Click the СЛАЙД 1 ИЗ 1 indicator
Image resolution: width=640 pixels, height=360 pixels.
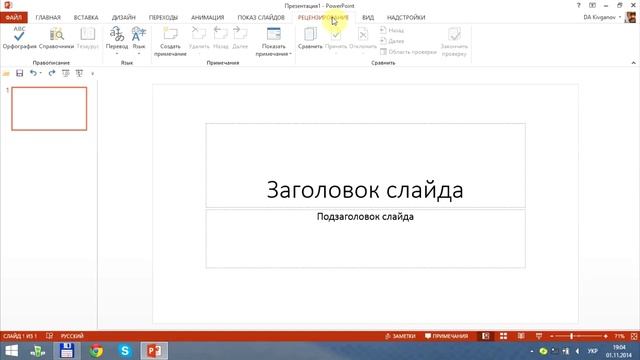click(x=20, y=336)
